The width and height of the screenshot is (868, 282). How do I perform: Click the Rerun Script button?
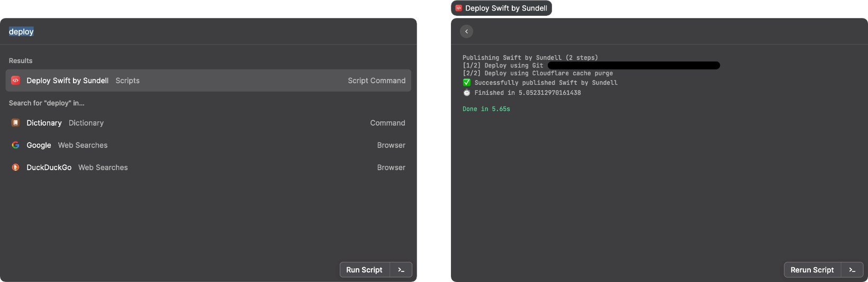coord(812,270)
